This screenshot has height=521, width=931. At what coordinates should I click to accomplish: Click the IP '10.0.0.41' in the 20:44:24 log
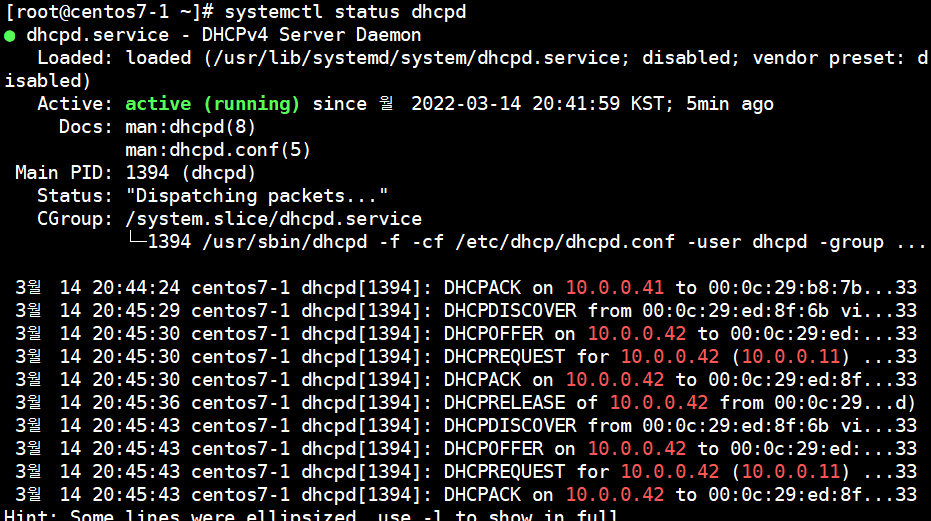[x=615, y=288]
